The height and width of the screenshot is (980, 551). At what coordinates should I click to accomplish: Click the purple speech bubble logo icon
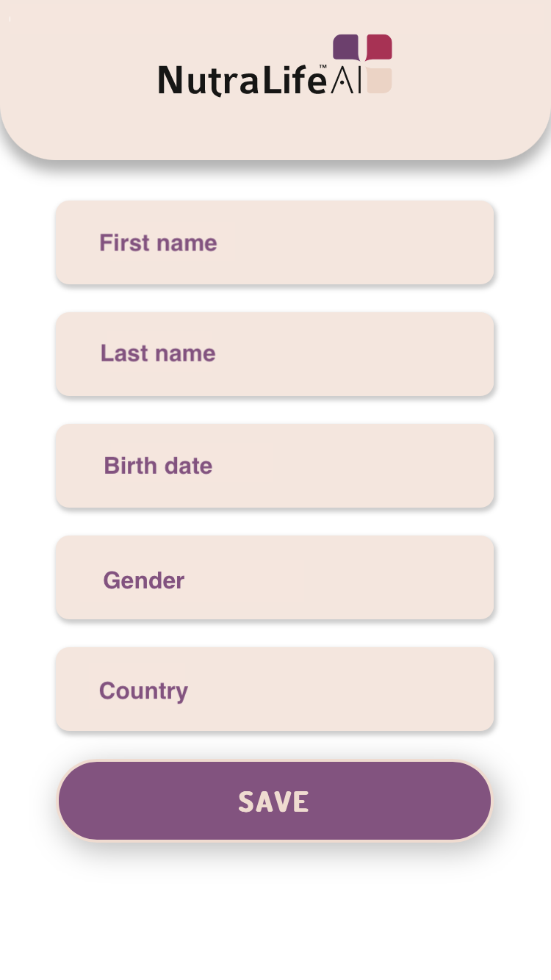point(346,47)
